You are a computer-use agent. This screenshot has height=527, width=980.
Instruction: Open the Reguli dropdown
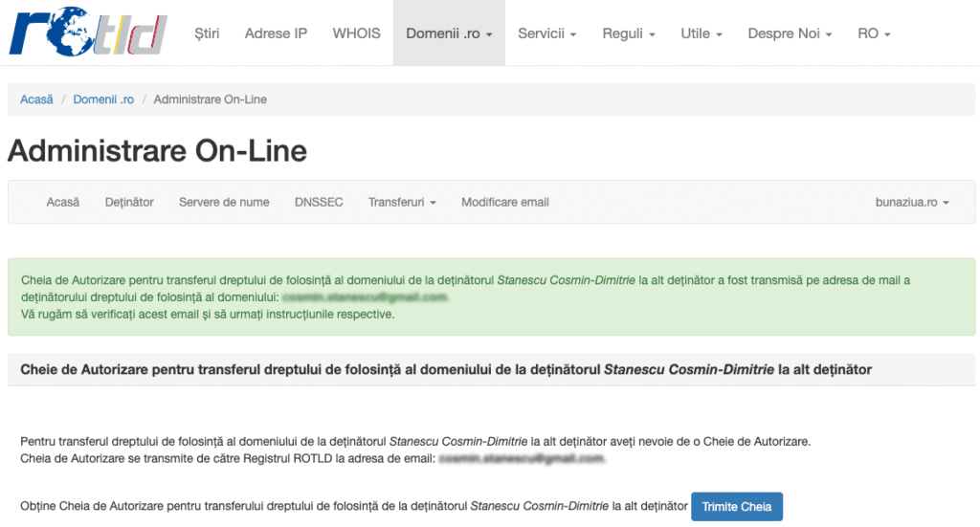point(628,33)
